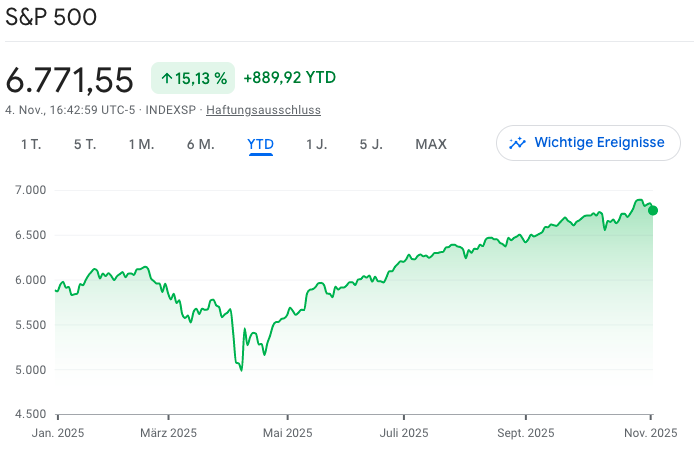Click the Juli 2025 axis label
The width and height of the screenshot is (694, 452).
pos(404,433)
